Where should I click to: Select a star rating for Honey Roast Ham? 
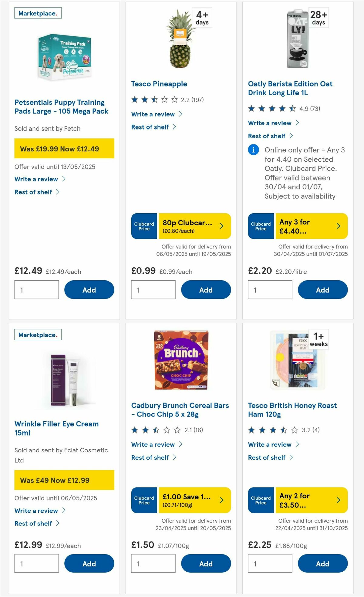(x=259, y=430)
